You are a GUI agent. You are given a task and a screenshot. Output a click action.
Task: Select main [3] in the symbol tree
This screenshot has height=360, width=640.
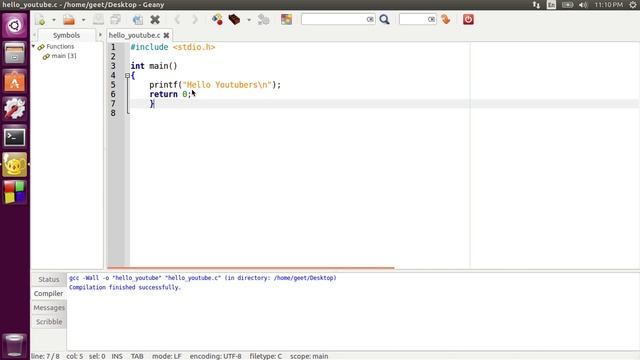[x=64, y=56]
